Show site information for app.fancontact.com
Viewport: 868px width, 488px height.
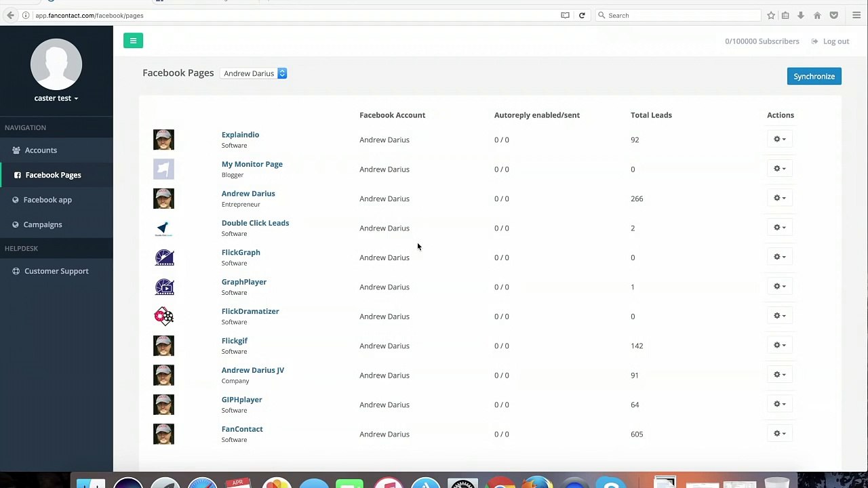[x=26, y=15]
